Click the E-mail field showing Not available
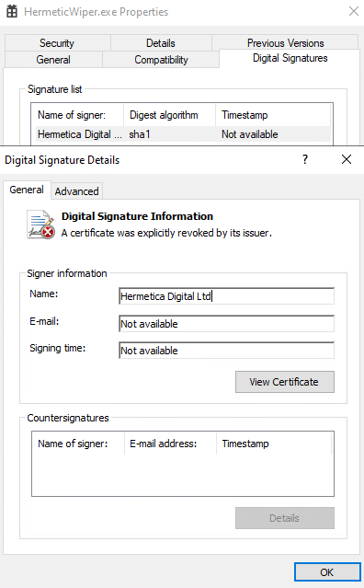 click(x=226, y=324)
